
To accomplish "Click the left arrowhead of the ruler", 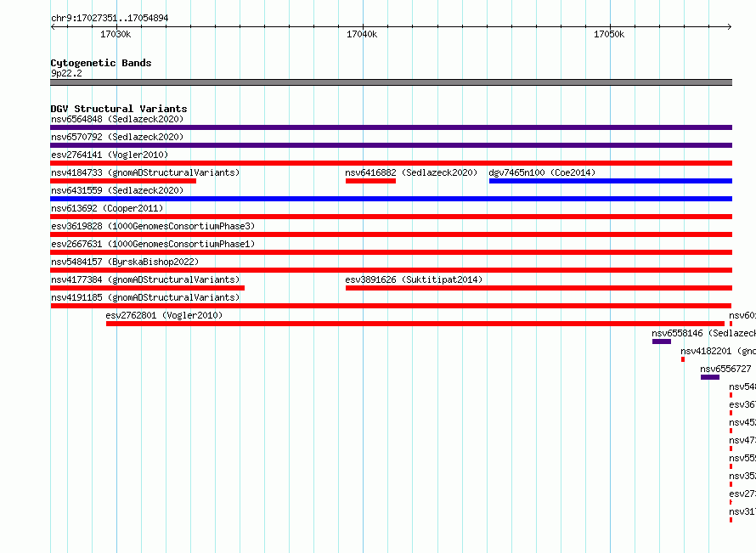I will point(53,27).
